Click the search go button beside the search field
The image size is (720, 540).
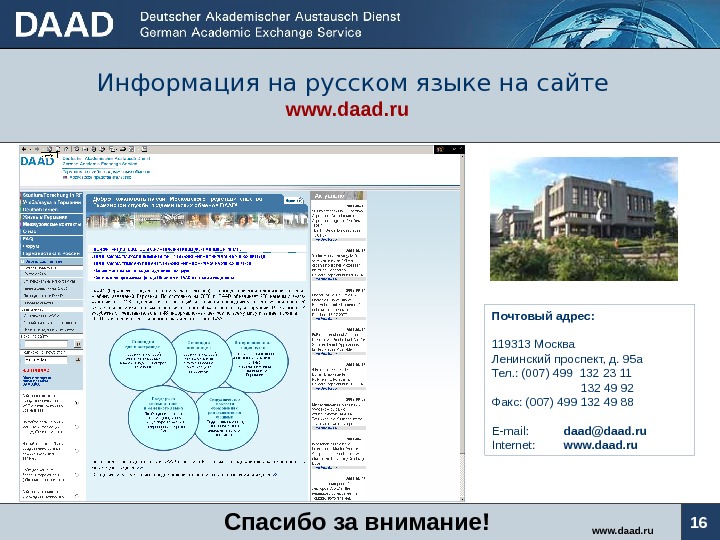78,343
